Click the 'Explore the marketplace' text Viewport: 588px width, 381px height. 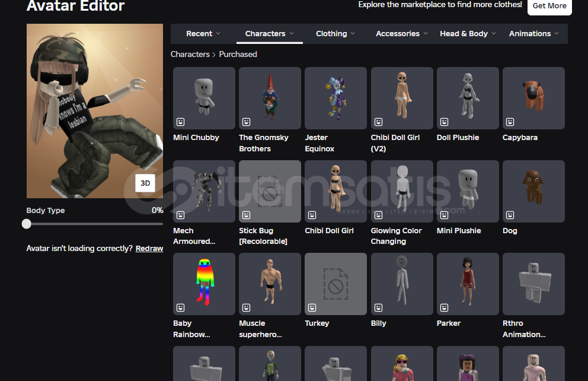440,5
